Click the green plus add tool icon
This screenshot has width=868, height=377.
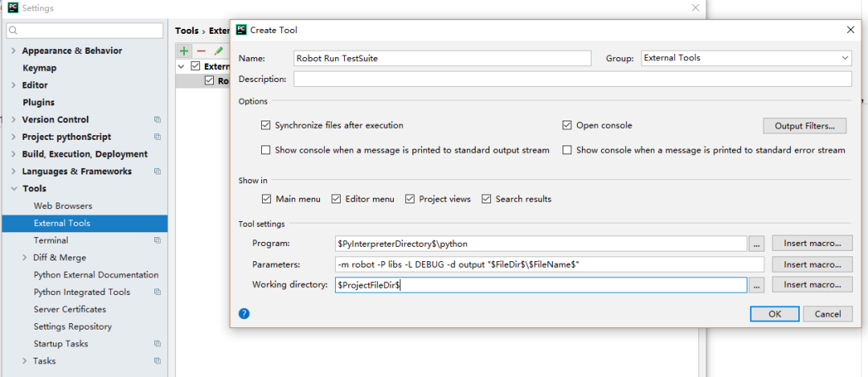(184, 51)
